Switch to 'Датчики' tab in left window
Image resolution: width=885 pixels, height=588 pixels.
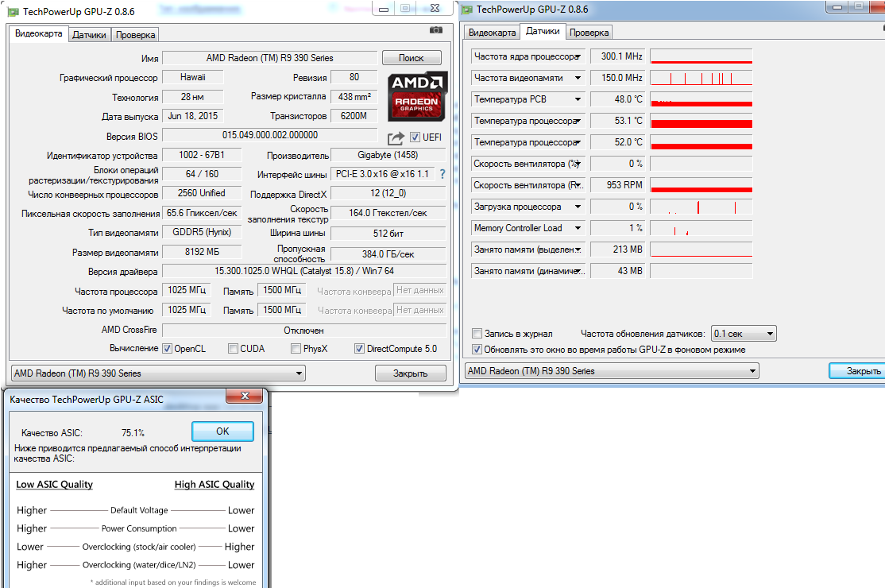[x=89, y=35]
